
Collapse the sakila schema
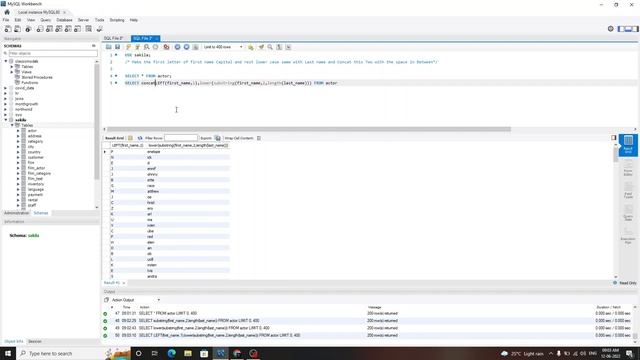coord(6,120)
